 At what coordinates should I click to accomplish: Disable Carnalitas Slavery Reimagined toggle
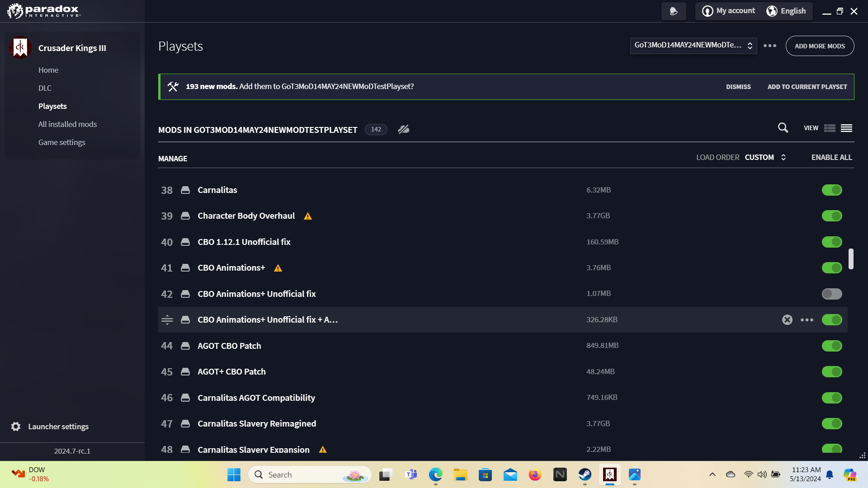tap(832, 424)
